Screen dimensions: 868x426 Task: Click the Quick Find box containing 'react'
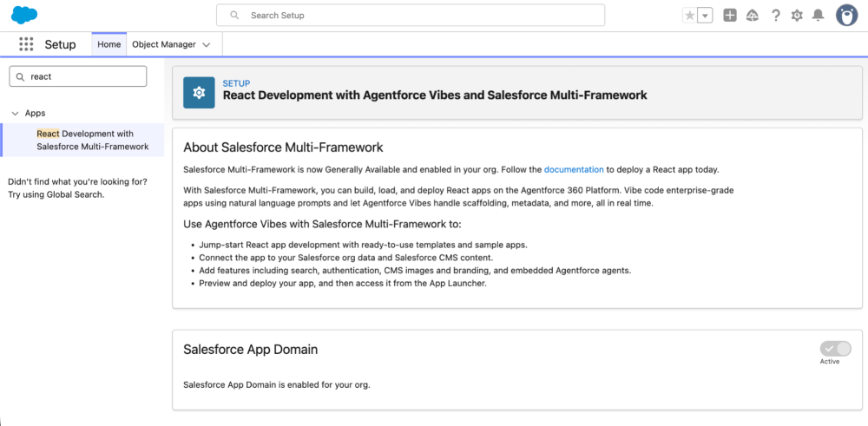click(x=78, y=76)
